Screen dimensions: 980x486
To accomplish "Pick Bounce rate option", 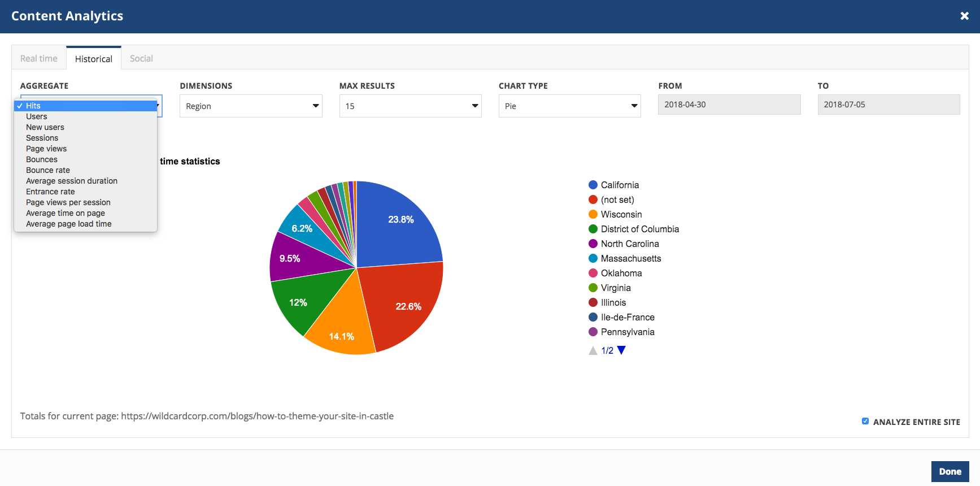I will pos(85,170).
